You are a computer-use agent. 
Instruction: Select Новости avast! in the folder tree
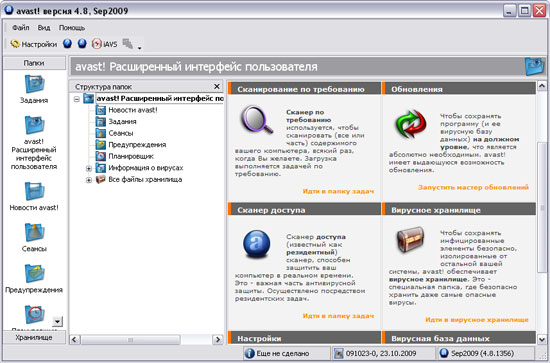click(133, 110)
